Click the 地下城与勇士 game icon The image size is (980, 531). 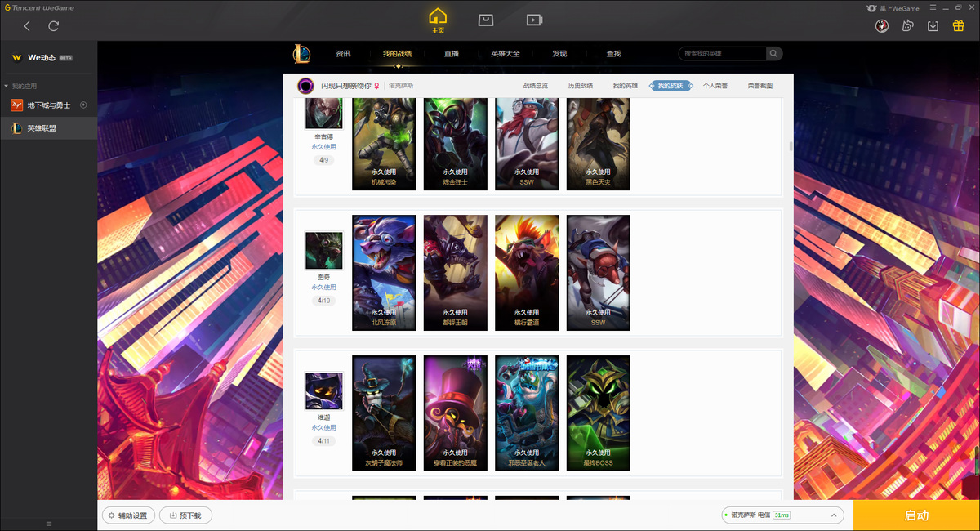(x=16, y=105)
